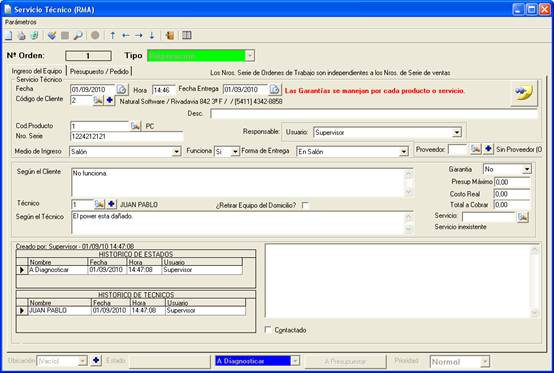Click the scrollbar of large notes box
This screenshot has height=373, width=554.
[x=534, y=281]
